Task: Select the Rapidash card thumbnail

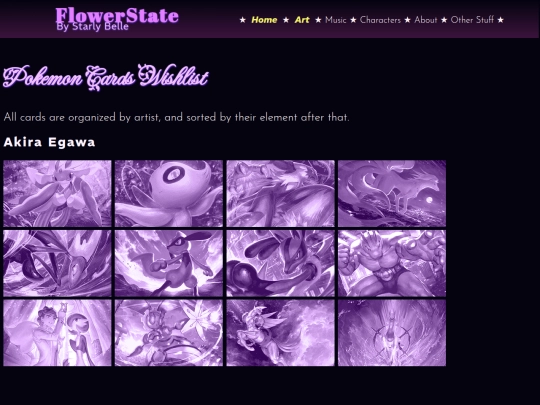Action: (x=280, y=333)
